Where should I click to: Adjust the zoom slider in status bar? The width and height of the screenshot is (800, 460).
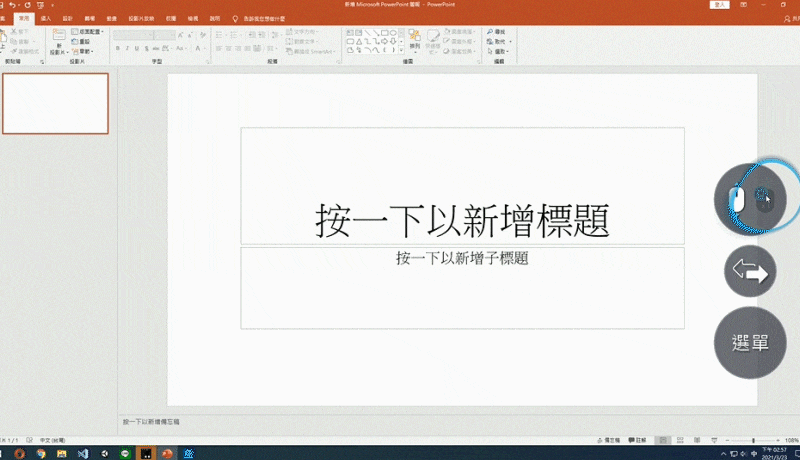point(753,440)
